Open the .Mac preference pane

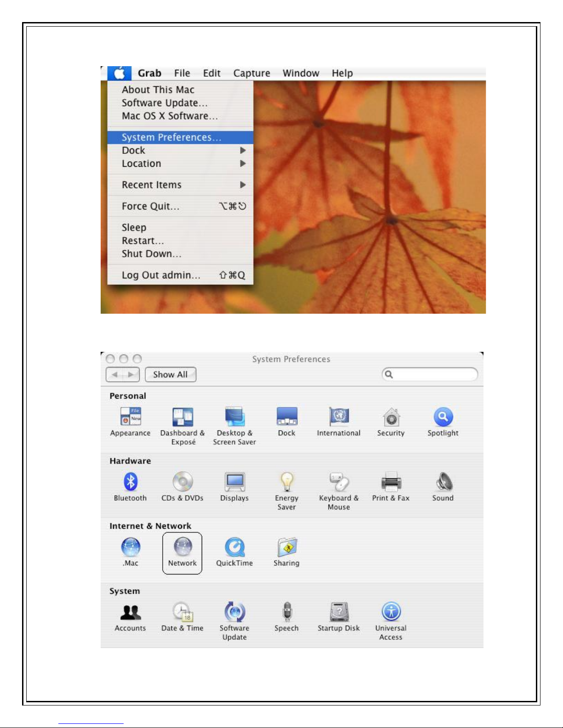click(x=131, y=552)
